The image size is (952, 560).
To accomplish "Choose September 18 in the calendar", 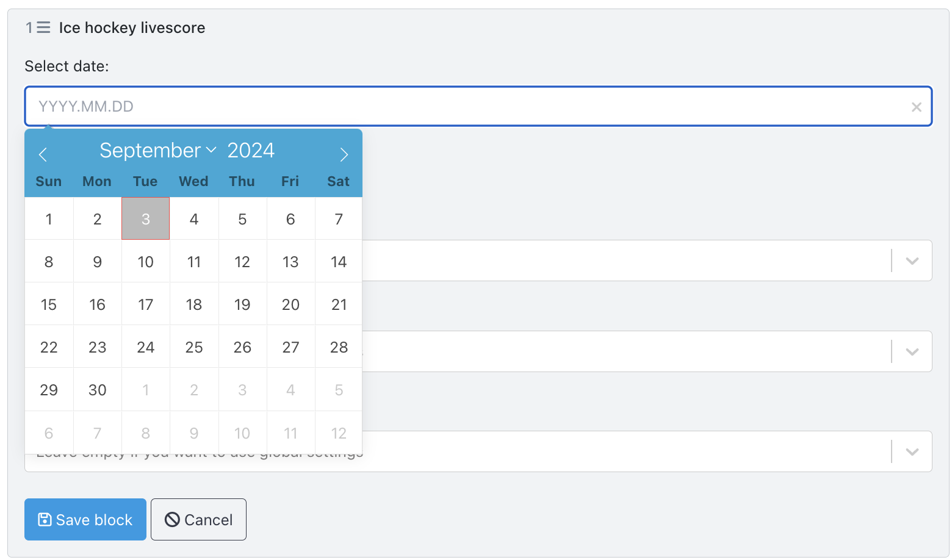I will coord(194,304).
